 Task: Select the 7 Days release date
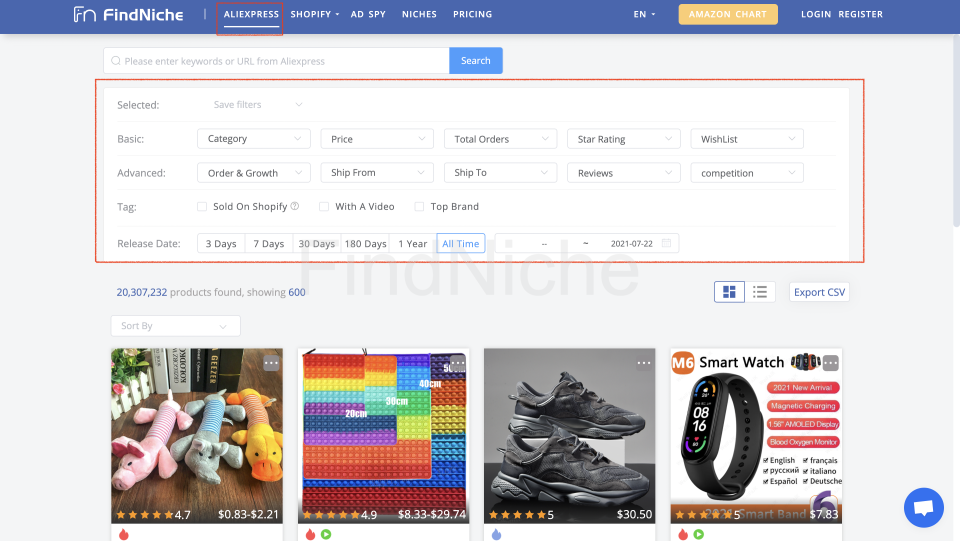click(269, 244)
